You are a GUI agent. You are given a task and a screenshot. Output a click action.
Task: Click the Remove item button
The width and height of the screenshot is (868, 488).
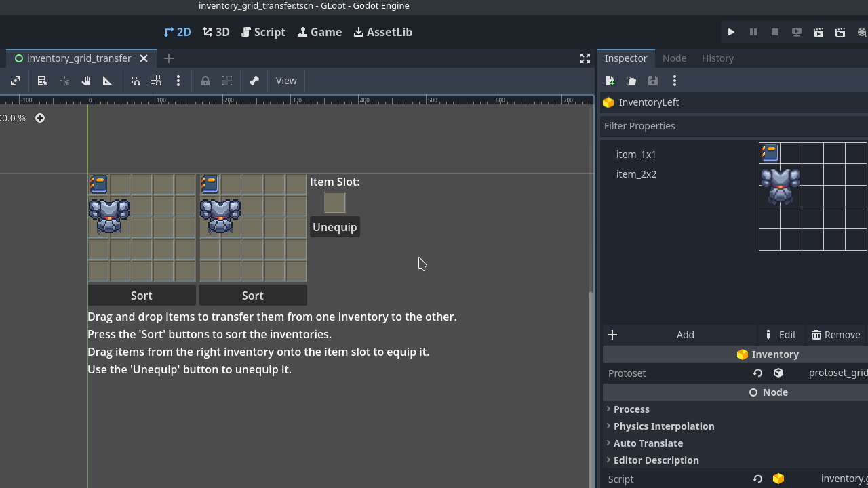836,335
